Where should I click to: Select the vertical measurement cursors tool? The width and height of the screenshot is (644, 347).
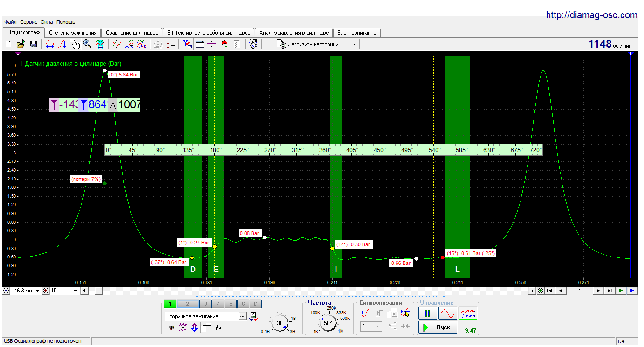62,44
